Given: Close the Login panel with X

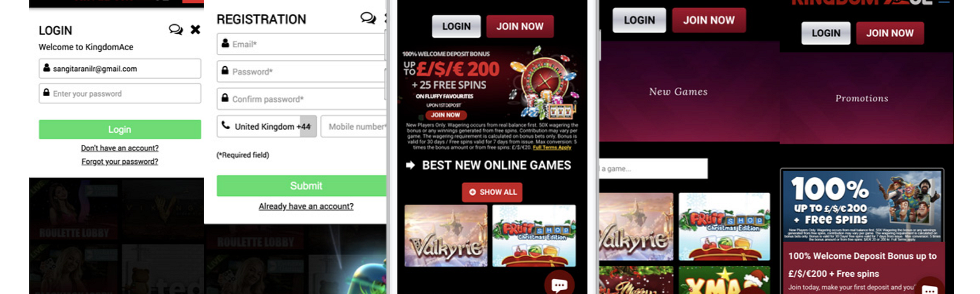Looking at the screenshot, I should [196, 29].
